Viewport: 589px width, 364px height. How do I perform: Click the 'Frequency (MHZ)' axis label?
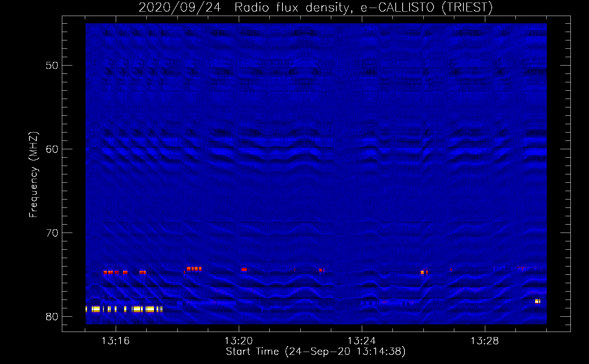[33, 175]
